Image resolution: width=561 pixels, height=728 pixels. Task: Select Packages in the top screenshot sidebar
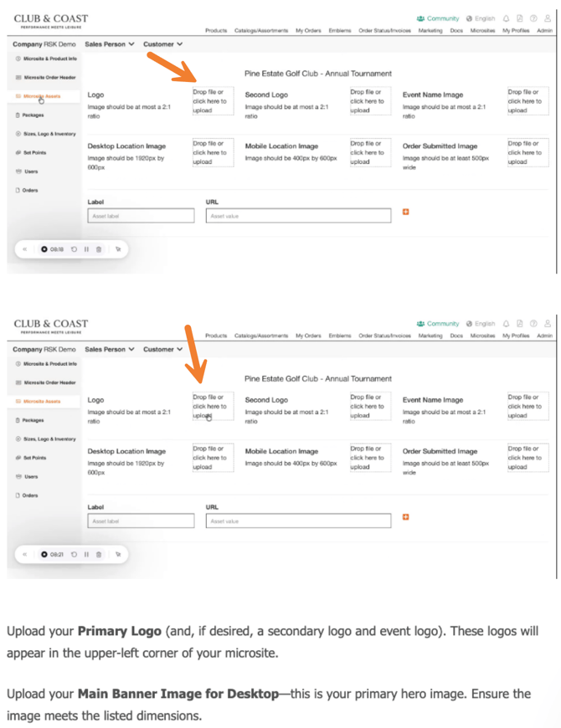point(33,115)
